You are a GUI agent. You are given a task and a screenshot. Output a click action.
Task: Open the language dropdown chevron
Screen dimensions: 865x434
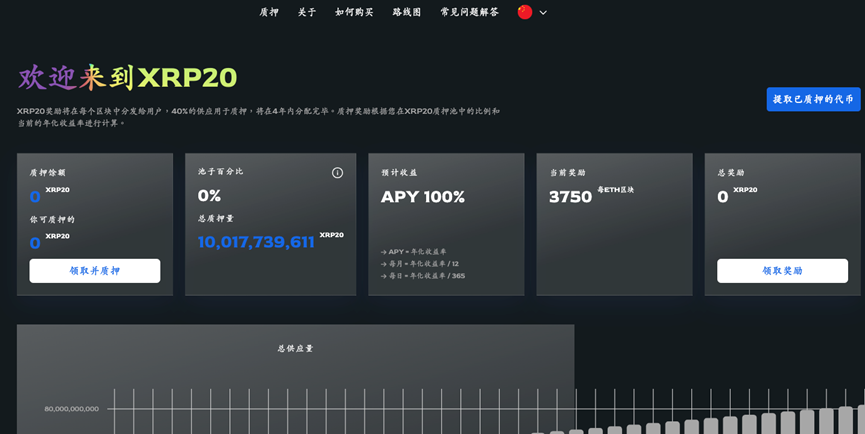click(x=543, y=13)
